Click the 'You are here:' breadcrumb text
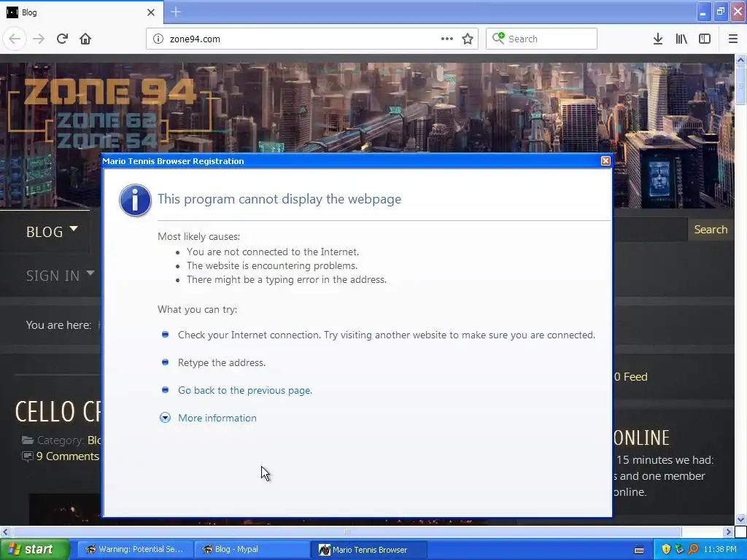The width and height of the screenshot is (747, 560). [58, 325]
